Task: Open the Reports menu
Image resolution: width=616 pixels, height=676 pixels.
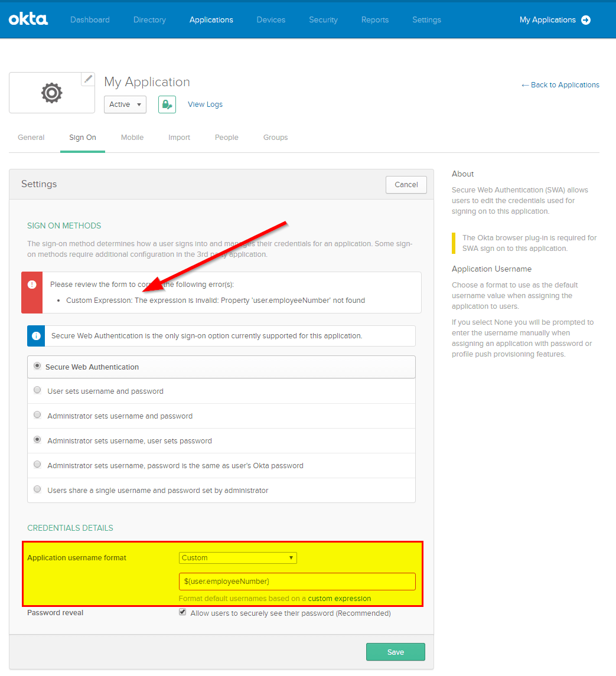Action: pos(375,20)
